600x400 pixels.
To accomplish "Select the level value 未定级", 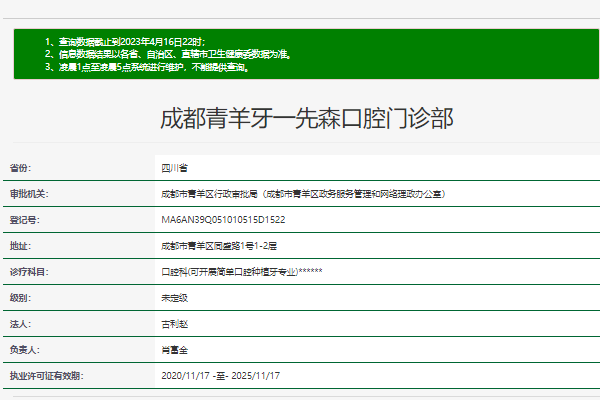I will pos(174,298).
